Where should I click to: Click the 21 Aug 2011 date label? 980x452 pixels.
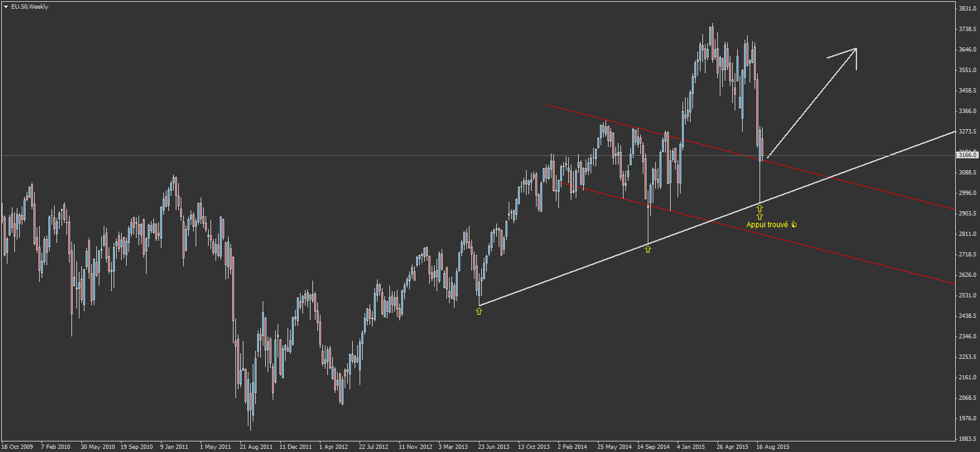tap(256, 447)
